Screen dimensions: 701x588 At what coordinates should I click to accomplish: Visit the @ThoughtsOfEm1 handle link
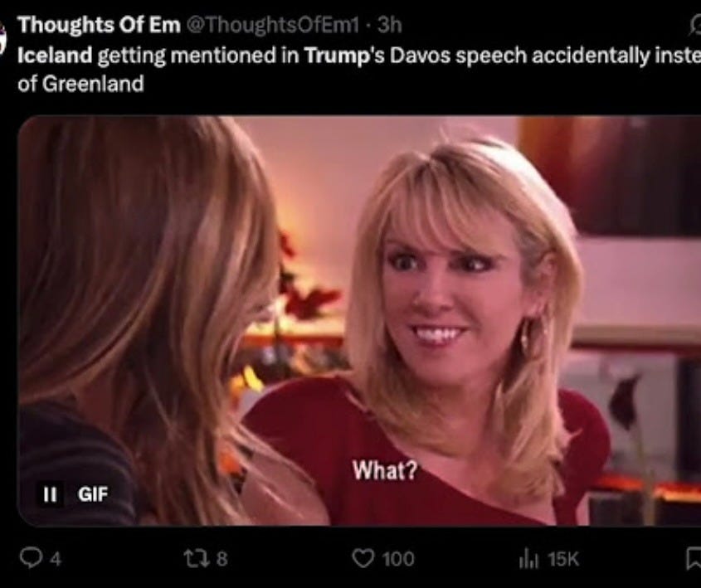pos(272,26)
